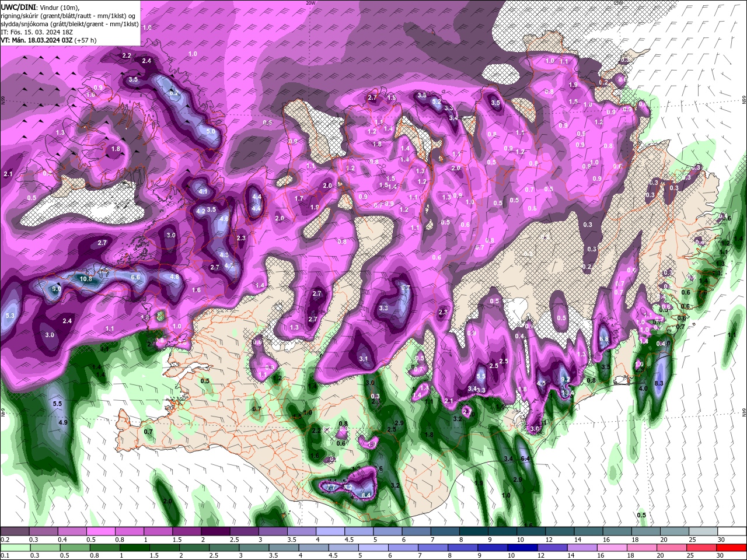747x560 pixels.
Task: Click the red swatch ending the rain legend
Action: click(732, 547)
